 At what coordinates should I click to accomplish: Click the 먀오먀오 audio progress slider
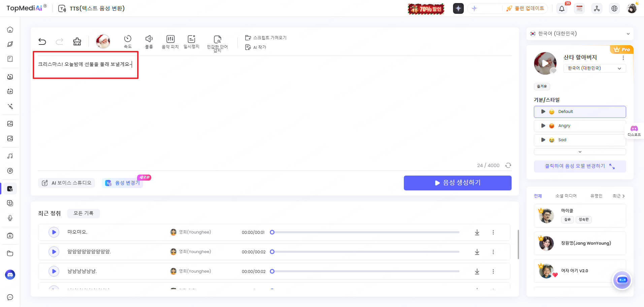pyautogui.click(x=365, y=232)
